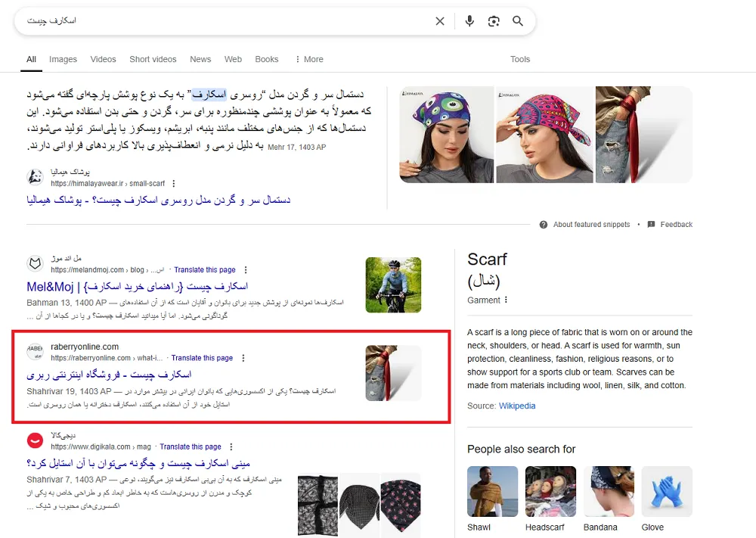The width and height of the screenshot is (756, 538).
Task: Click the https://www.digikala.com › mag URL
Action: [x=101, y=446]
